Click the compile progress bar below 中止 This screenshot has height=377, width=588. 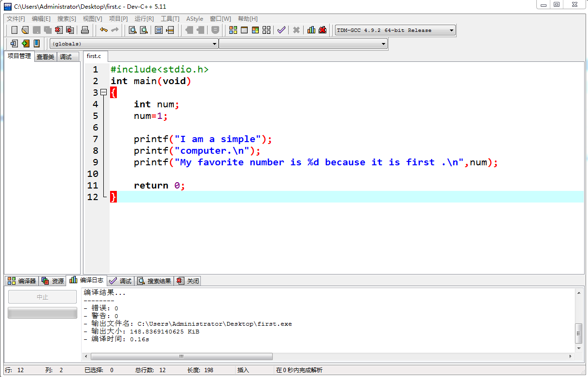[42, 313]
